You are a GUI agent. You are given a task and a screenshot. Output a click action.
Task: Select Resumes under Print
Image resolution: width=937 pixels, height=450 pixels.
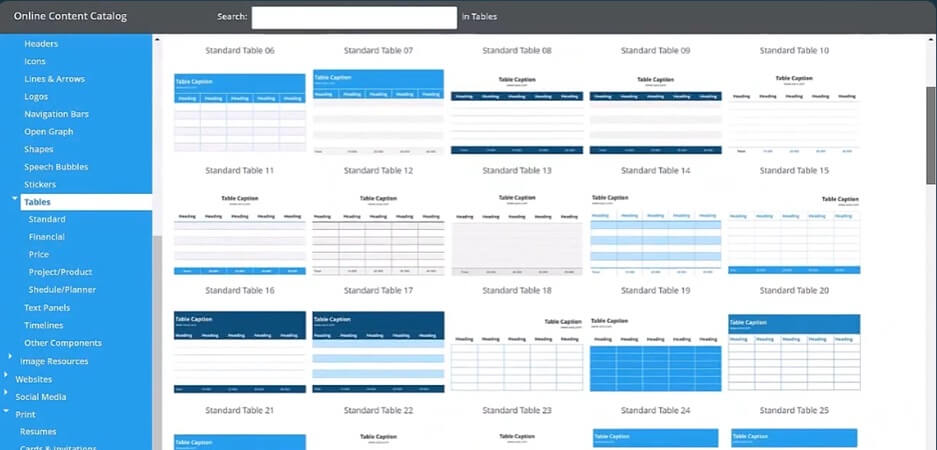pos(38,431)
